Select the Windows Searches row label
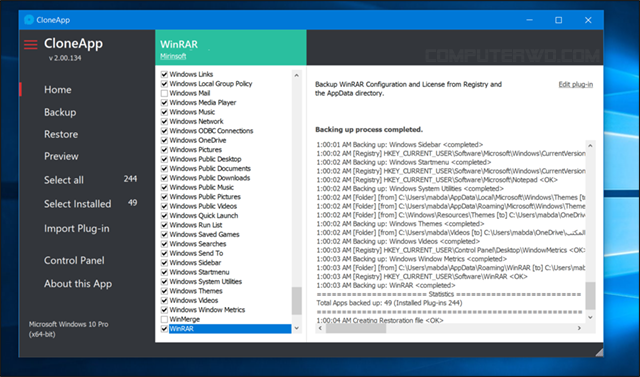The height and width of the screenshot is (377, 640). [x=198, y=244]
